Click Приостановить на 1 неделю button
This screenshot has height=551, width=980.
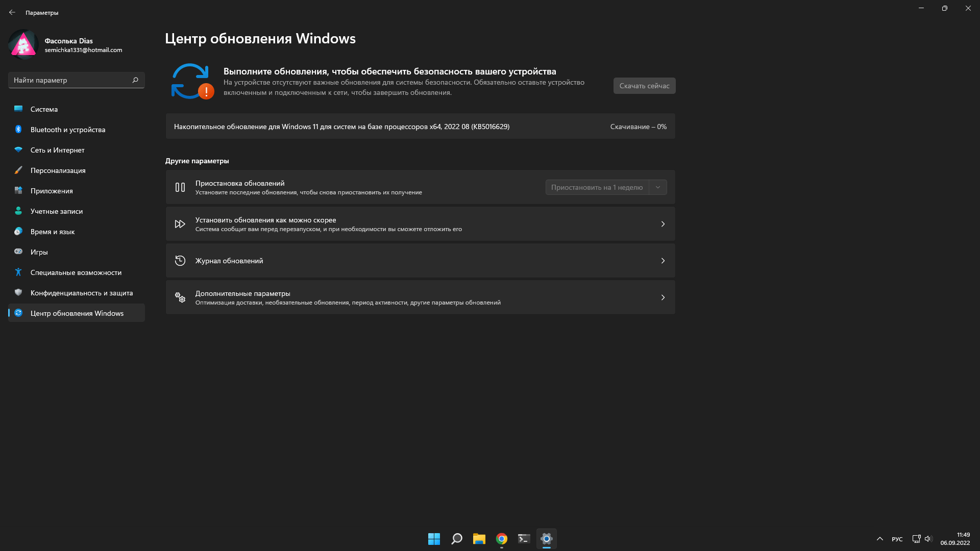(x=597, y=187)
